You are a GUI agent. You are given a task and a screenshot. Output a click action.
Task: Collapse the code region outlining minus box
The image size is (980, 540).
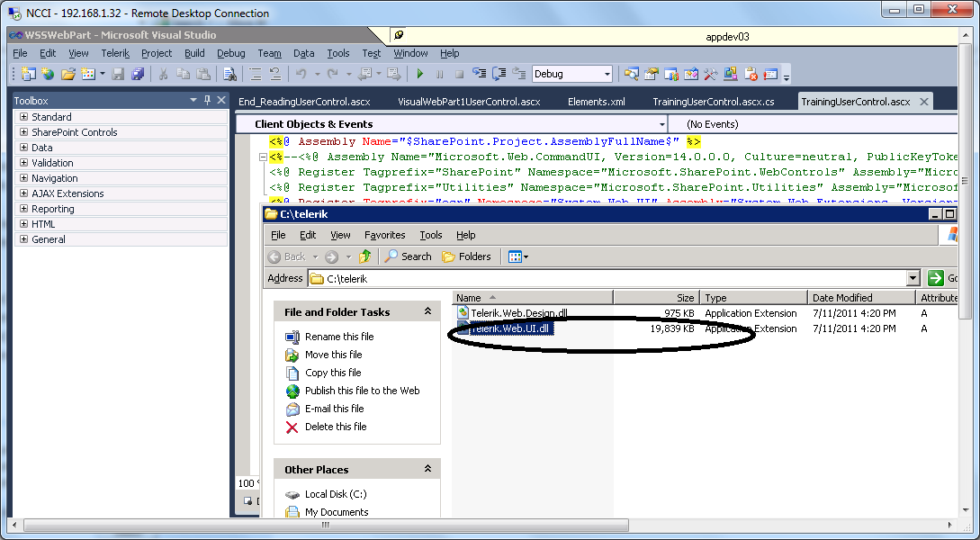click(x=263, y=157)
